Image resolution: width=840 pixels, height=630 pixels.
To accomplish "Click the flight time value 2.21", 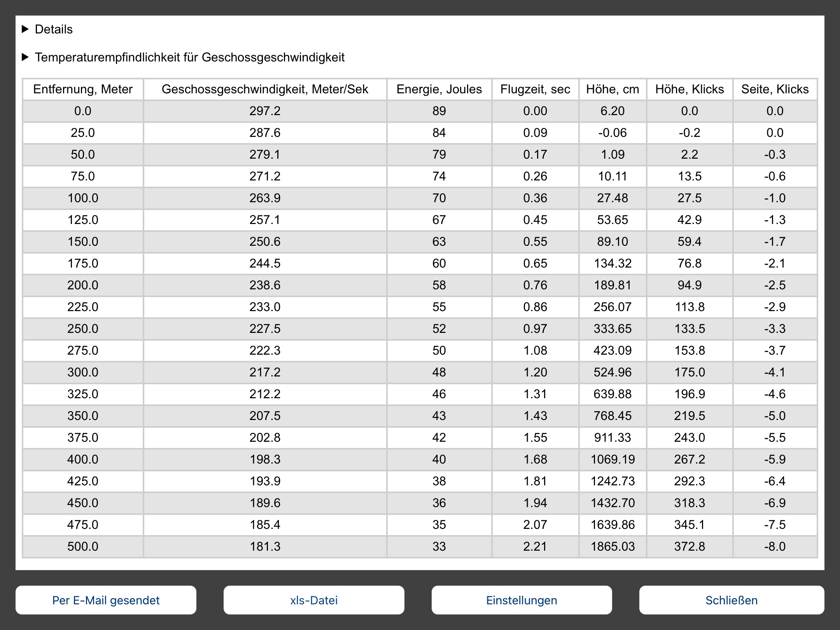I will 535,546.
